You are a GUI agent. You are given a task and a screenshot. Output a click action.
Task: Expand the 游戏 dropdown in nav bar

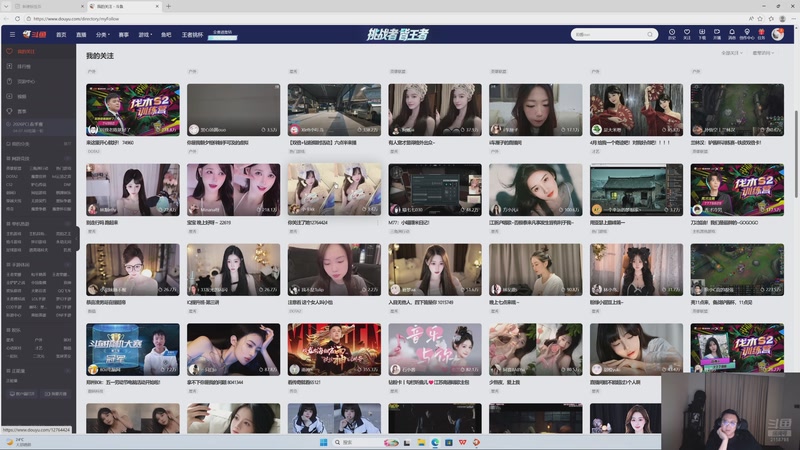(x=145, y=35)
